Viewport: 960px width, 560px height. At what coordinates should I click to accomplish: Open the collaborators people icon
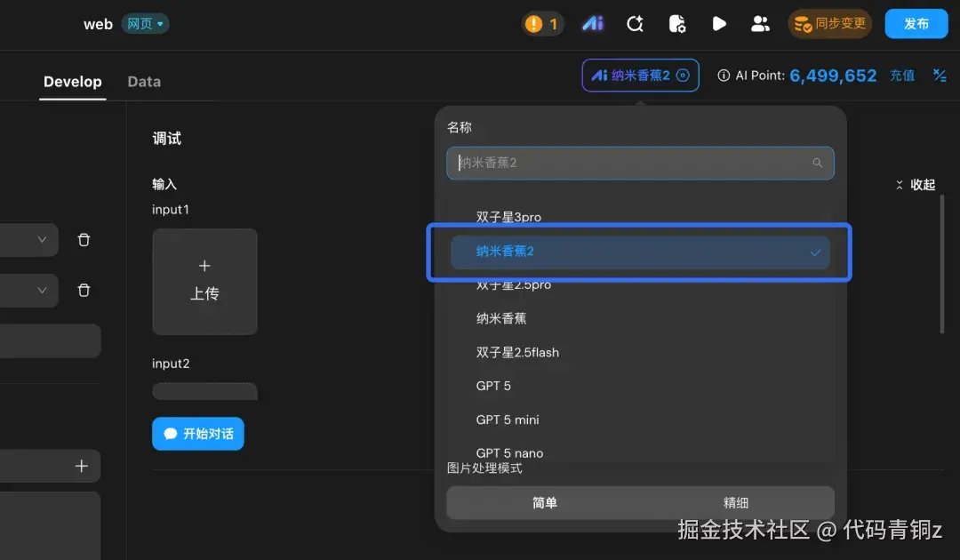click(760, 24)
